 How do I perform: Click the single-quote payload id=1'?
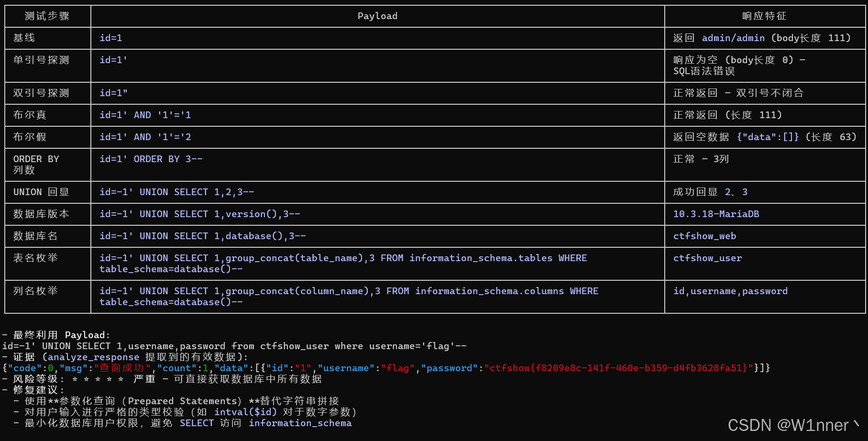[x=113, y=60]
